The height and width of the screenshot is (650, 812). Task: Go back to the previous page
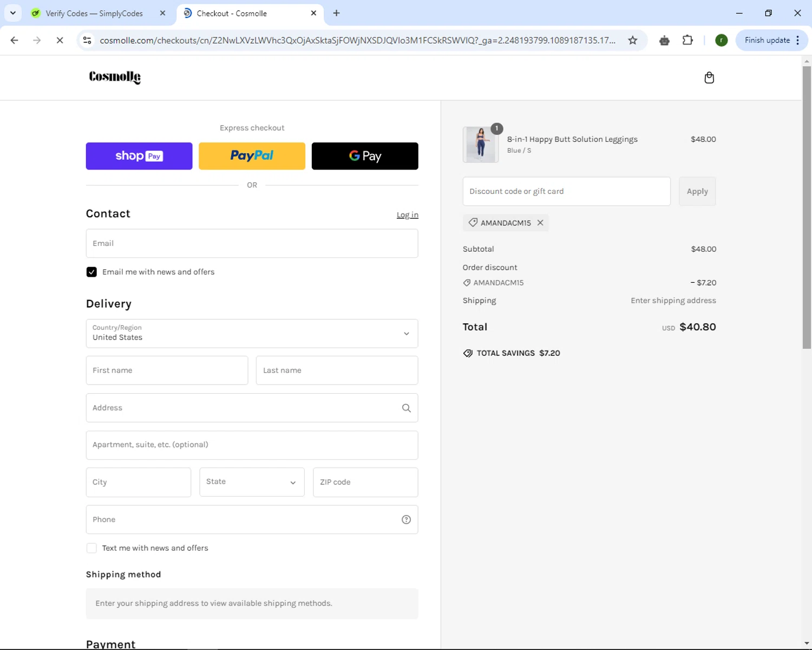pos(15,40)
